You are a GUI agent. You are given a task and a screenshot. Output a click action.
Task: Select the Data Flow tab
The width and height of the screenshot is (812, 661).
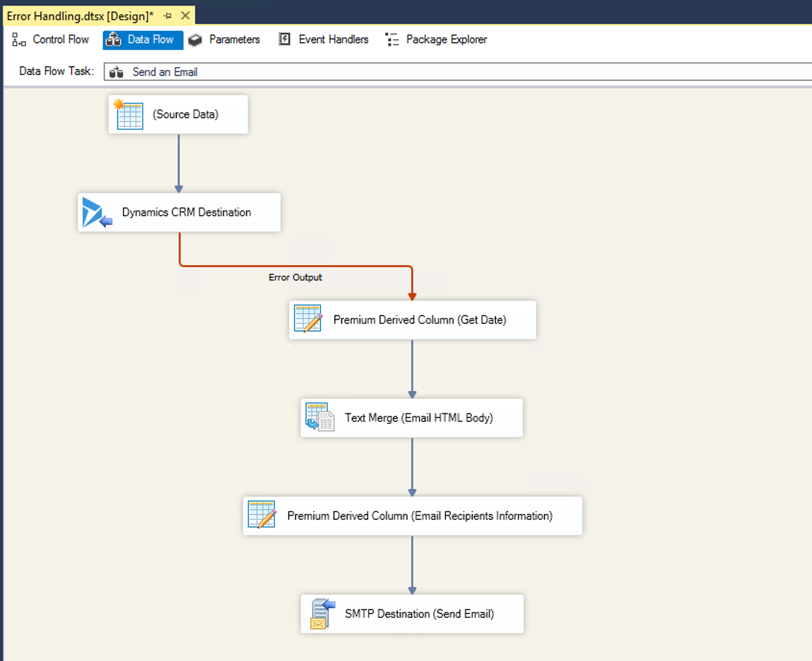(143, 39)
